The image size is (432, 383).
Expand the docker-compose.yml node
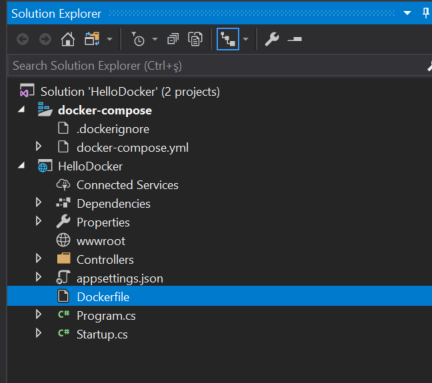[x=38, y=146]
